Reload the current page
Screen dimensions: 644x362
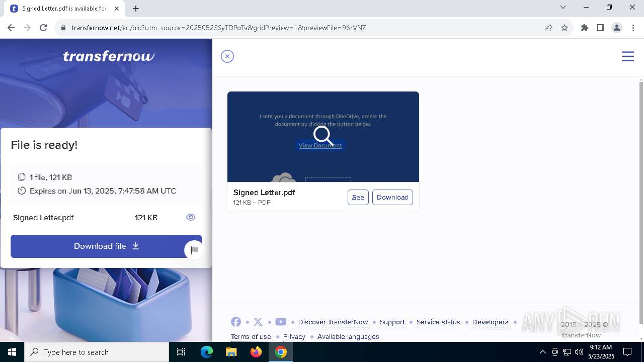click(x=43, y=28)
